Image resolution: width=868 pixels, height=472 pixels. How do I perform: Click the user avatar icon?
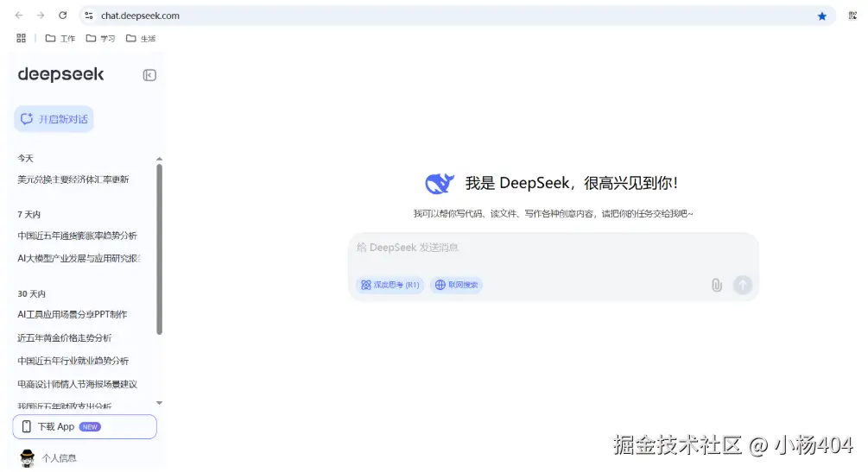[27, 458]
